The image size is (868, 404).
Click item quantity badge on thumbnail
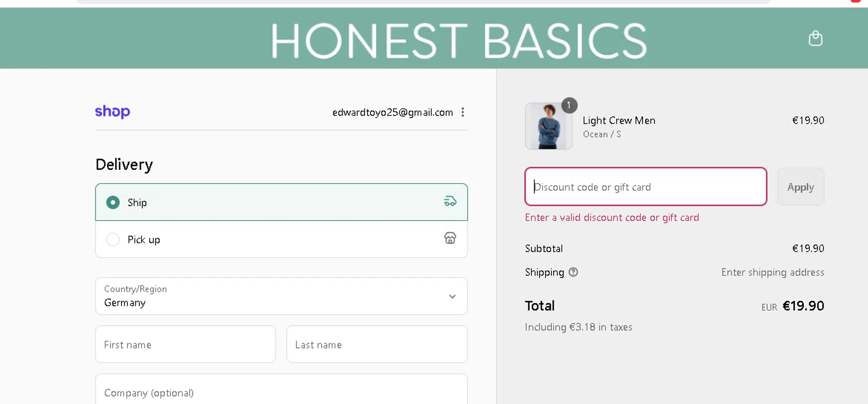point(569,105)
